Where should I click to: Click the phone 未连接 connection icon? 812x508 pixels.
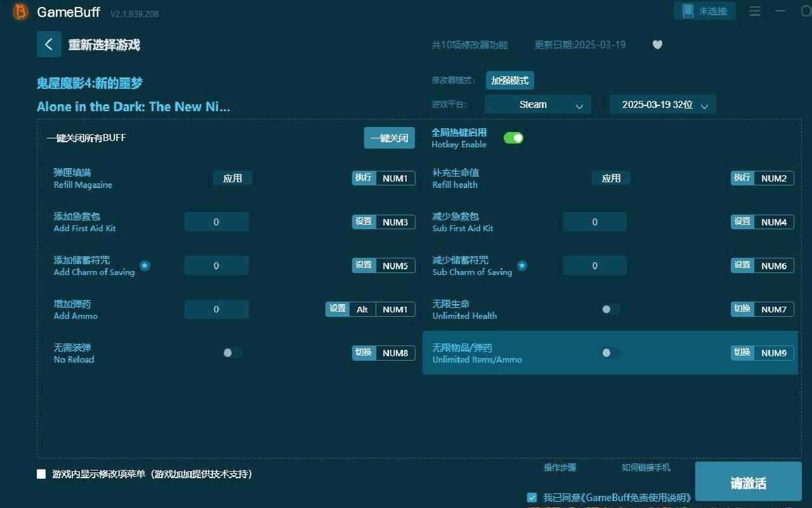coord(705,11)
